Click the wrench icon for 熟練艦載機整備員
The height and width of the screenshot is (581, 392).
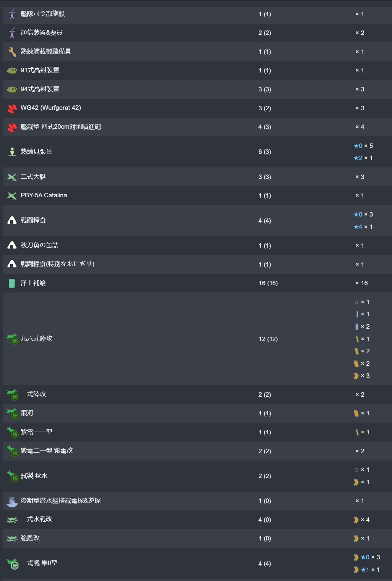pyautogui.click(x=12, y=52)
